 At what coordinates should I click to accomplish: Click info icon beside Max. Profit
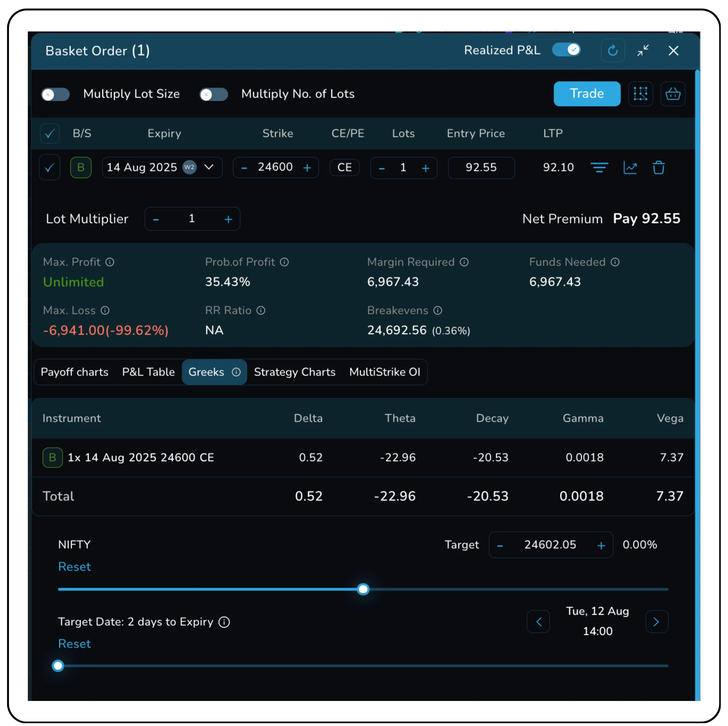(110, 262)
